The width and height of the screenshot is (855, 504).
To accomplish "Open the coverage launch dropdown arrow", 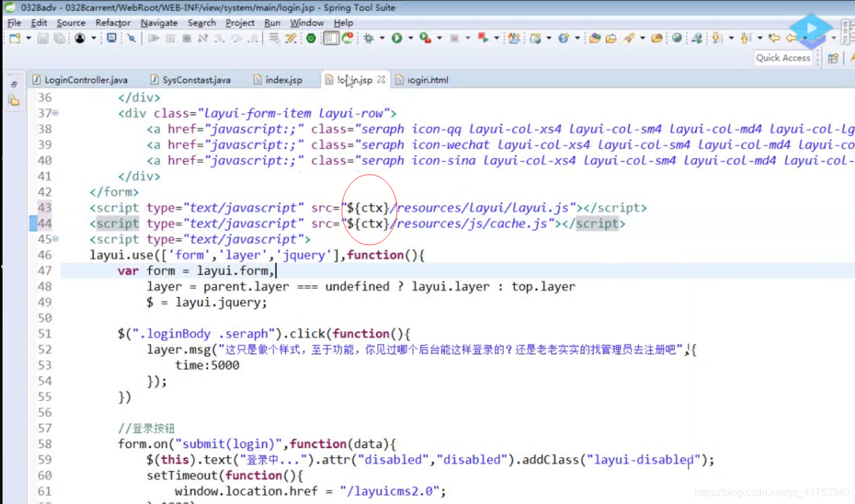I will (x=440, y=38).
